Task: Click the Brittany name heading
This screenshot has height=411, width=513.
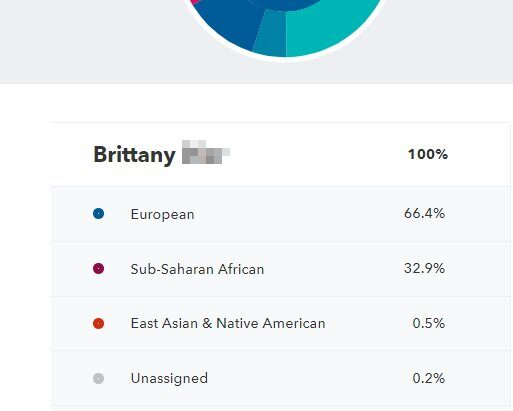Action: [134, 155]
